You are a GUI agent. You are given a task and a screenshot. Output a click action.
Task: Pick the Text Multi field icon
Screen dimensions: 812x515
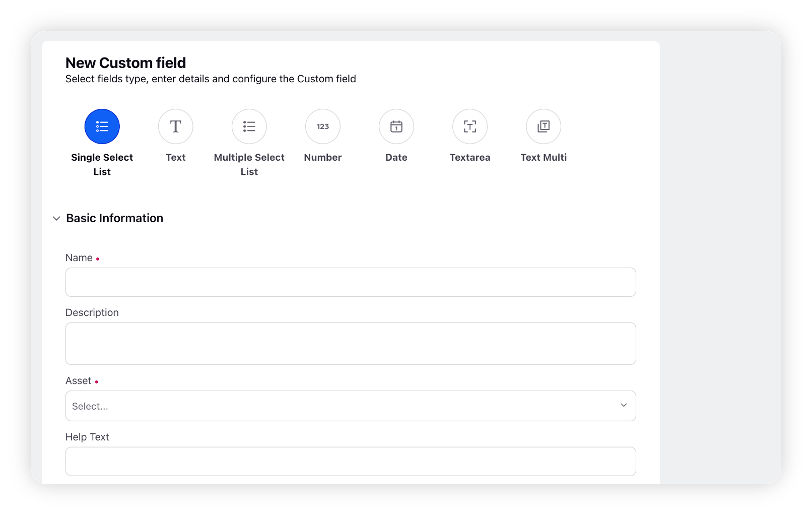coord(544,126)
